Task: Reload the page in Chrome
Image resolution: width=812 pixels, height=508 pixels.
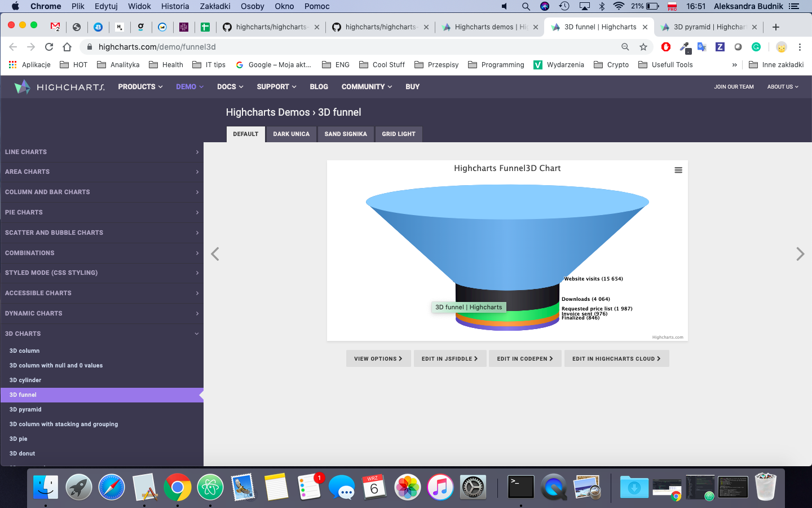Action: (49, 47)
